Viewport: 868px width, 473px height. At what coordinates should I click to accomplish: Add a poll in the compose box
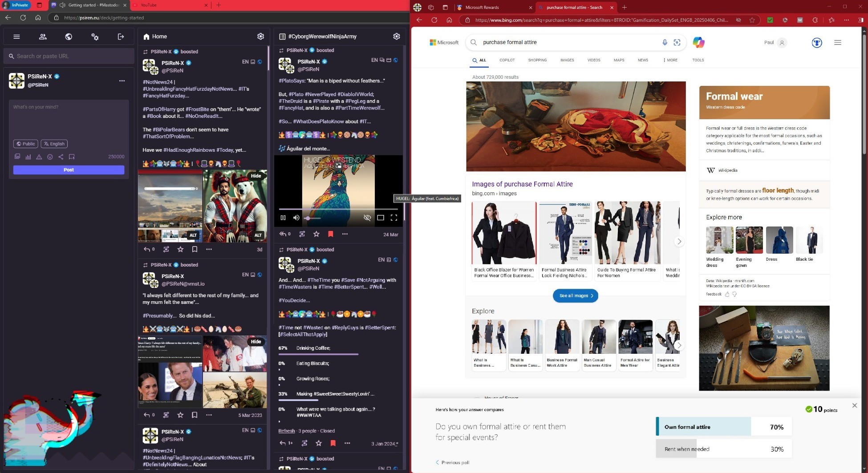pos(28,157)
